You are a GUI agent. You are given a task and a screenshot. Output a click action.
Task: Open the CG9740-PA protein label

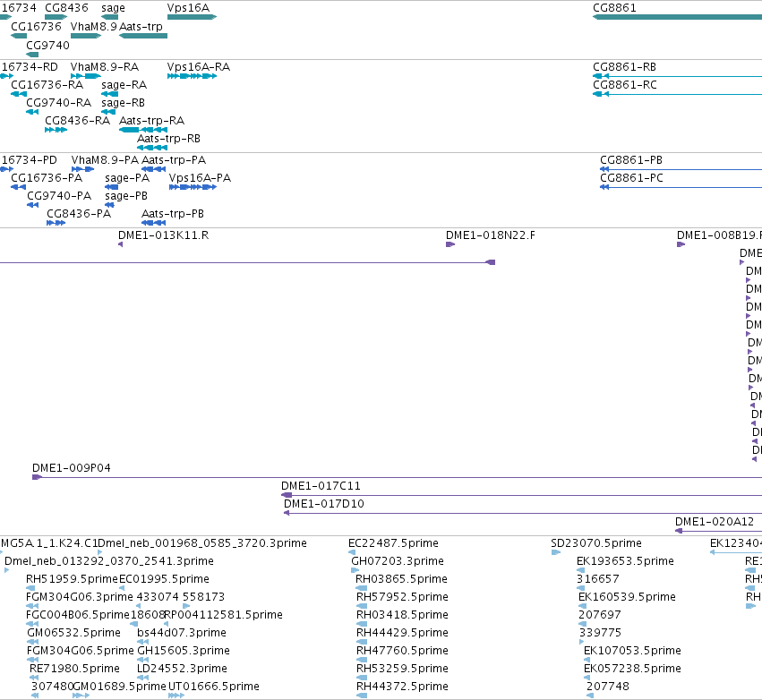pyautogui.click(x=59, y=196)
